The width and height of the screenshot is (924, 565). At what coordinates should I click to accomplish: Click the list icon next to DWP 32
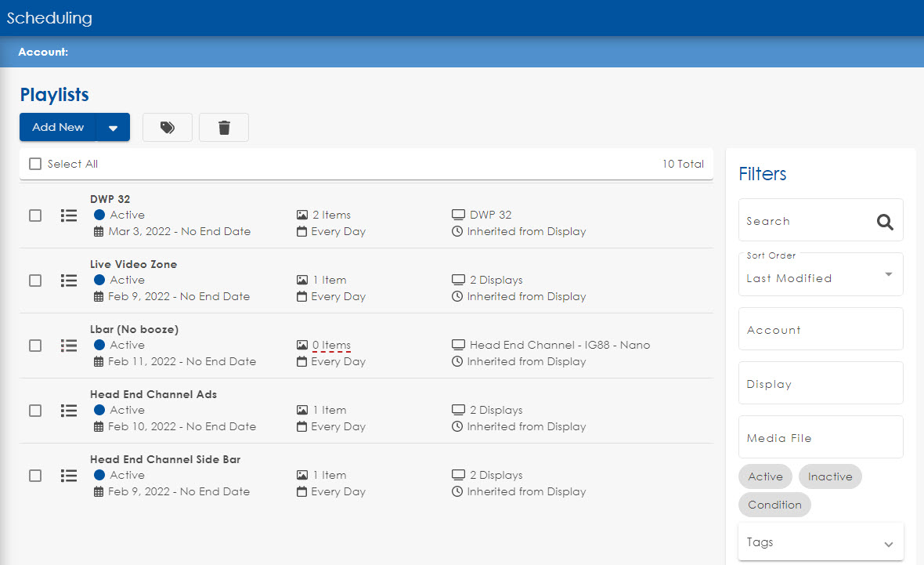(x=69, y=215)
